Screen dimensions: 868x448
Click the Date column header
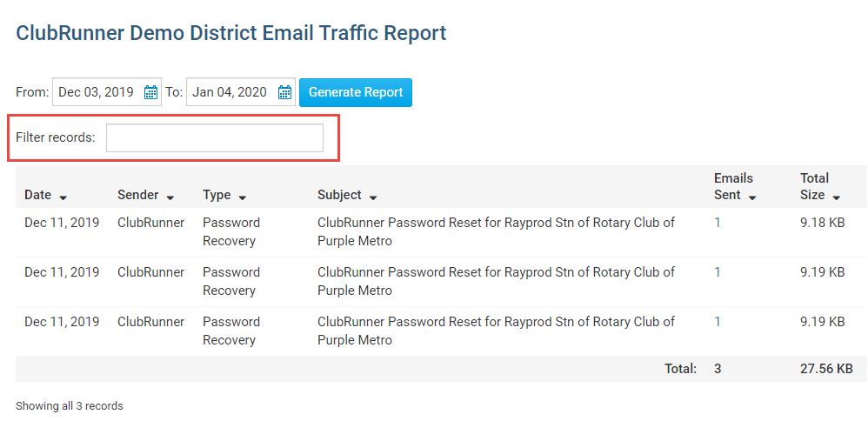pos(38,196)
